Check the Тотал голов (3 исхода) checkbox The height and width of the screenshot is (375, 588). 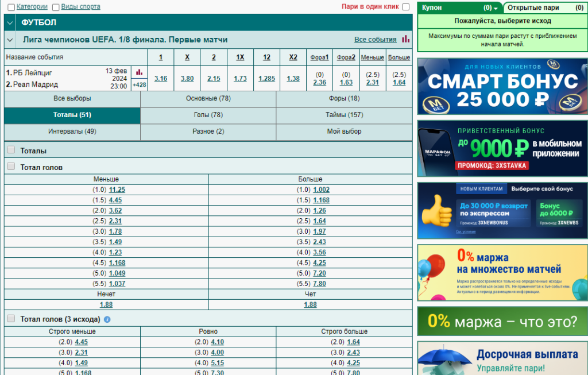click(11, 318)
